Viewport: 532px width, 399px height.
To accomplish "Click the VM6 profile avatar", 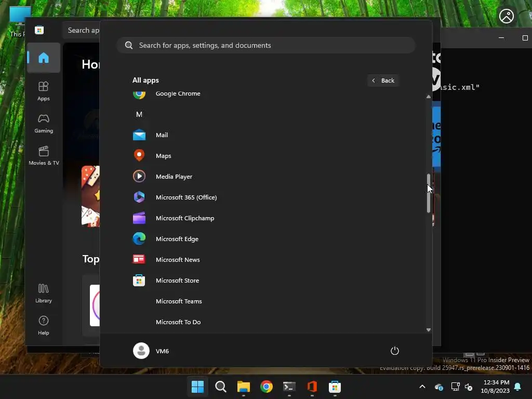I will [x=141, y=351].
